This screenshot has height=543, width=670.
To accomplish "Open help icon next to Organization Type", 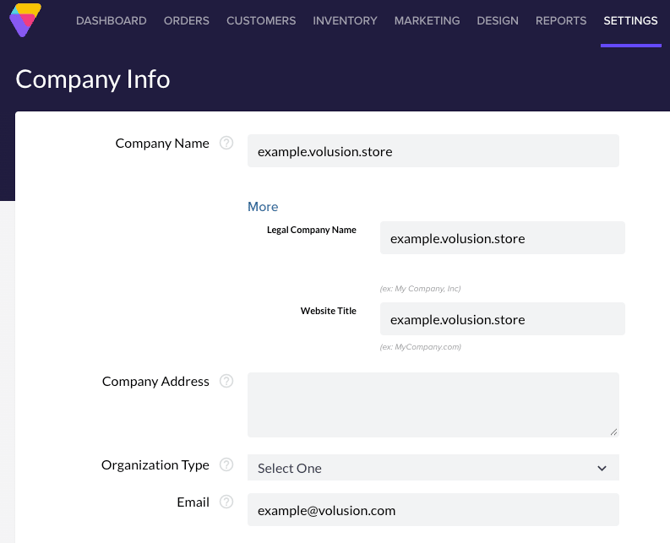I will (226, 464).
